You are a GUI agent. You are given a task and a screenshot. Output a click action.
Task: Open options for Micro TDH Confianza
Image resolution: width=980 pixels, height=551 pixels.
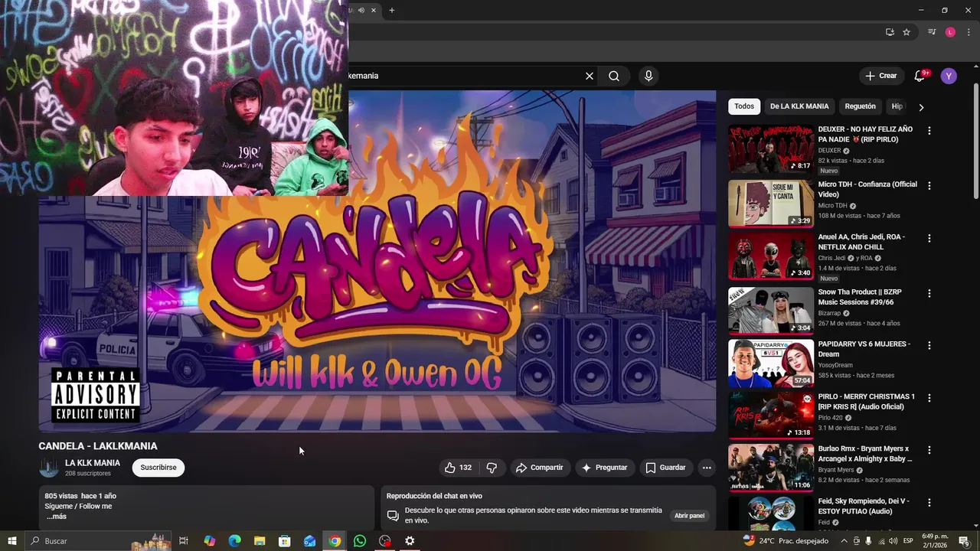[929, 186]
